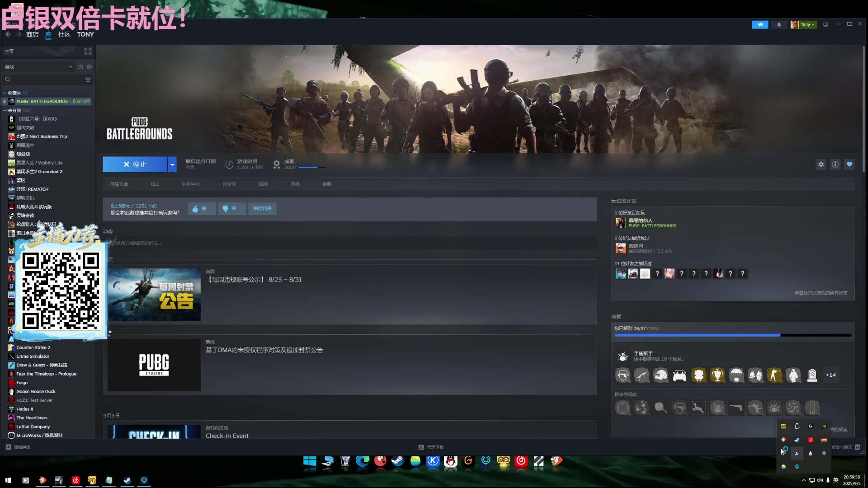Open the locked crosshair achievement icon

click(x=623, y=408)
